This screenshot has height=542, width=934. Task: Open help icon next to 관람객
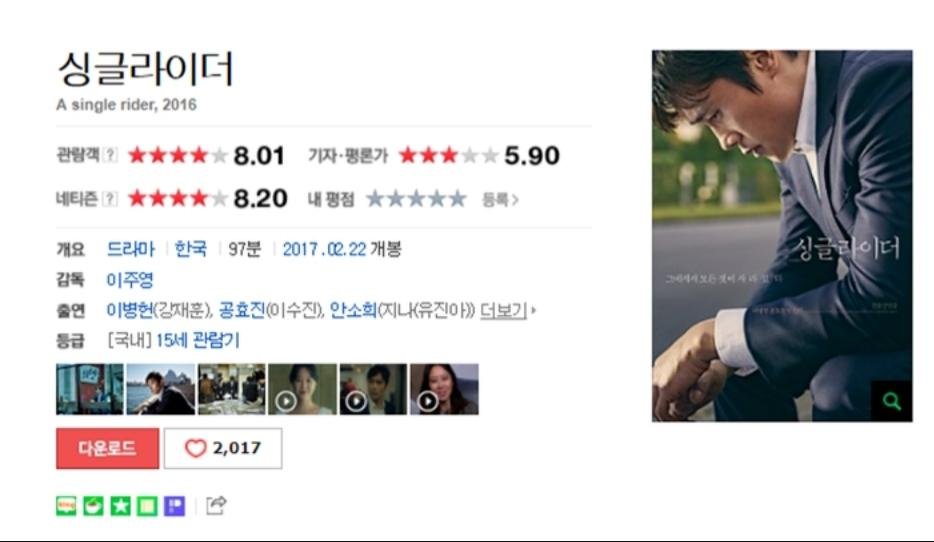(x=110, y=155)
